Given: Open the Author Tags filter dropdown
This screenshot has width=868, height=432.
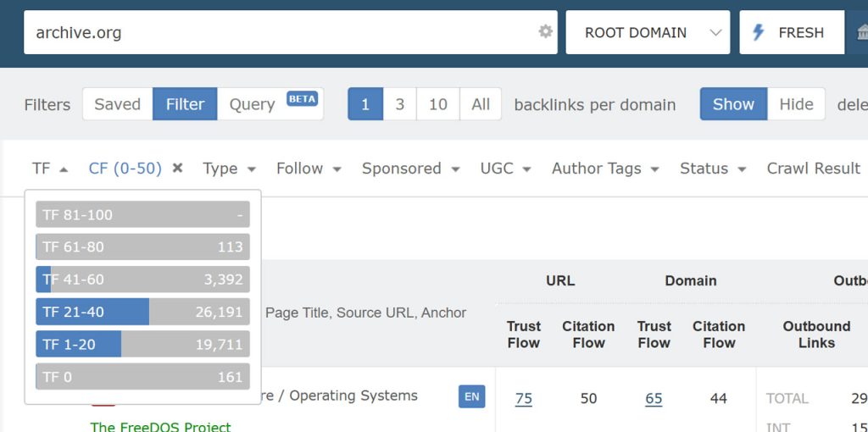Looking at the screenshot, I should [x=605, y=169].
